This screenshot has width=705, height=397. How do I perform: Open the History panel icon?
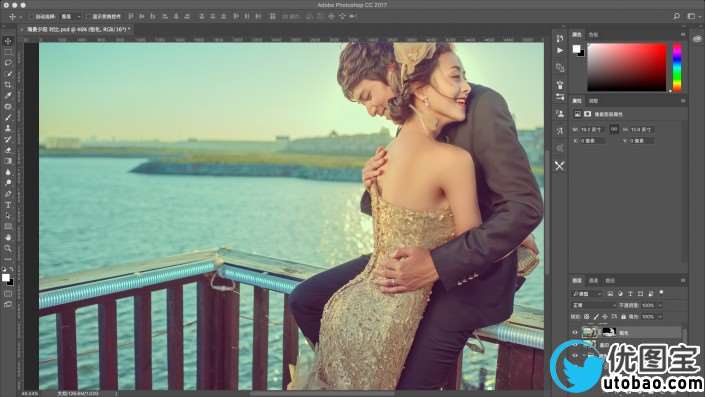[x=560, y=38]
